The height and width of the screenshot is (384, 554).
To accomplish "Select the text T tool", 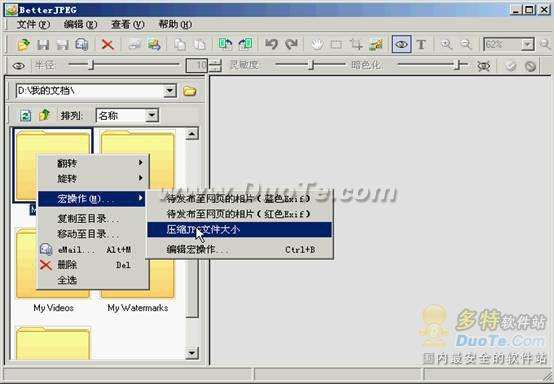I will (421, 45).
